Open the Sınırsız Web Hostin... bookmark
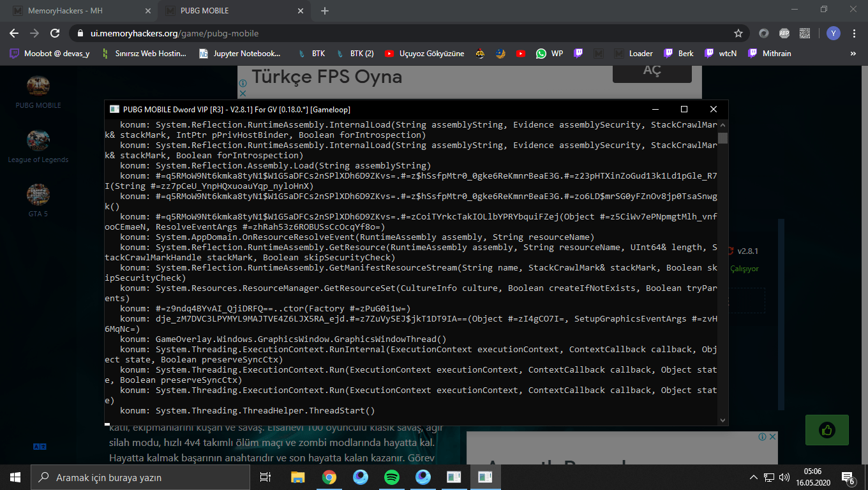The image size is (868, 490). tap(144, 54)
